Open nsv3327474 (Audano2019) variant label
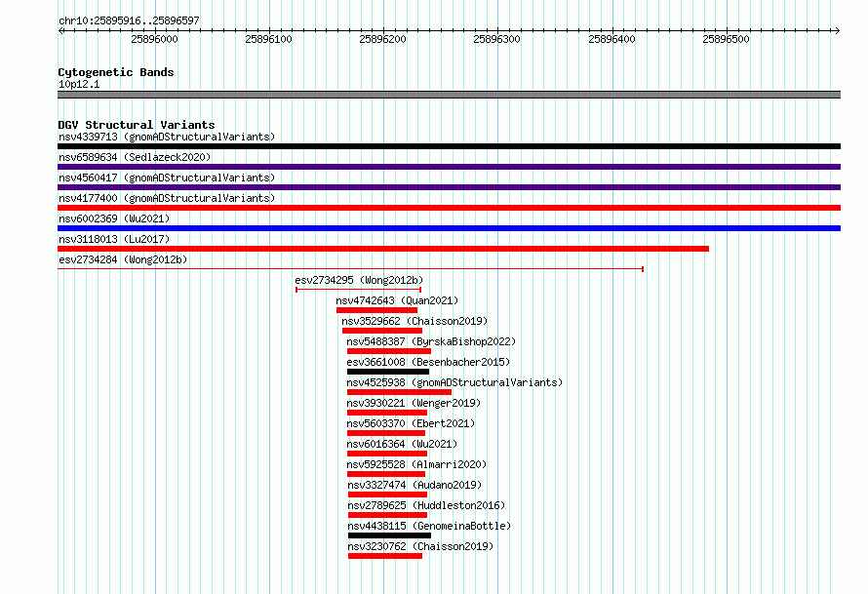The width and height of the screenshot is (868, 594). [x=414, y=485]
